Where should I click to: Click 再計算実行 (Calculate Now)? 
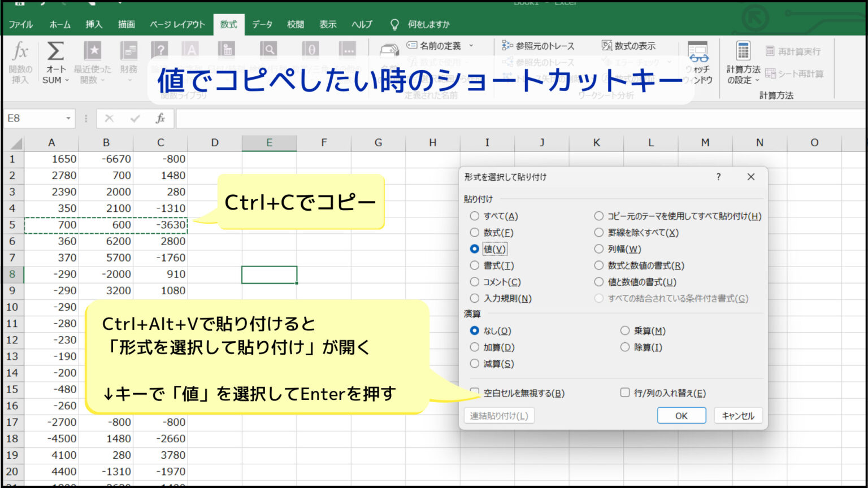coord(793,51)
